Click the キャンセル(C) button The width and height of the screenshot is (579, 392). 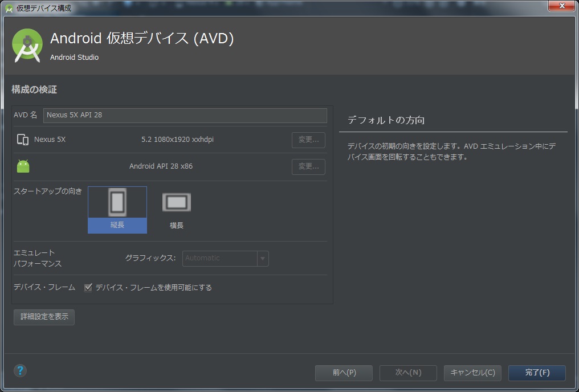coord(472,373)
